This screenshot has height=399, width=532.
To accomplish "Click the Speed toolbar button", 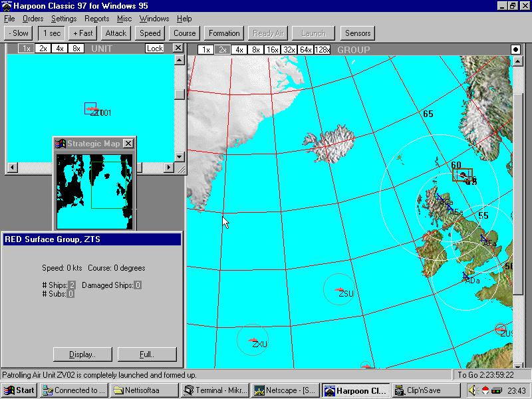I will (x=150, y=33).
